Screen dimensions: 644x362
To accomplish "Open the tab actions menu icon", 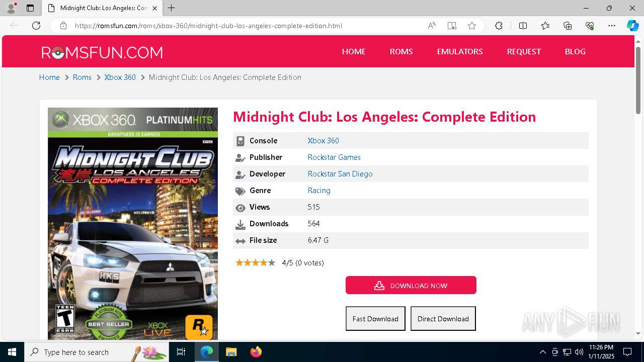I will (x=30, y=8).
